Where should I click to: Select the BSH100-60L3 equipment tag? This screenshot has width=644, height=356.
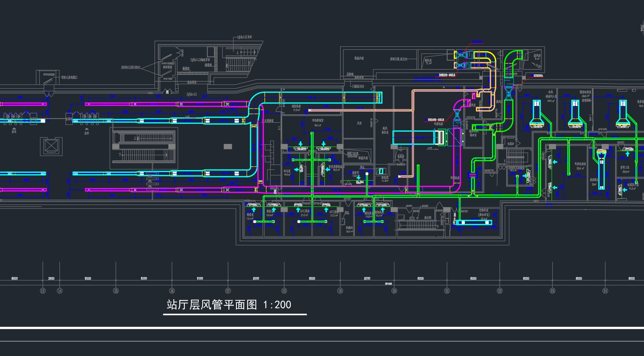(x=446, y=75)
